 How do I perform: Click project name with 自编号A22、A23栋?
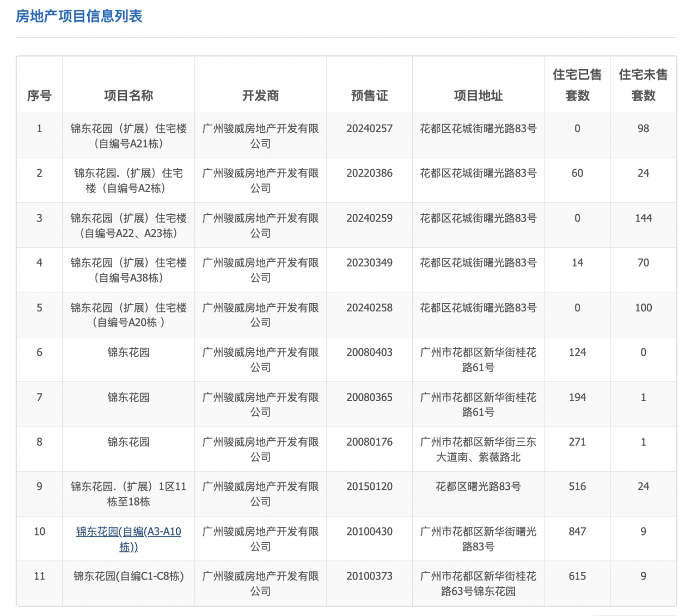point(129,226)
